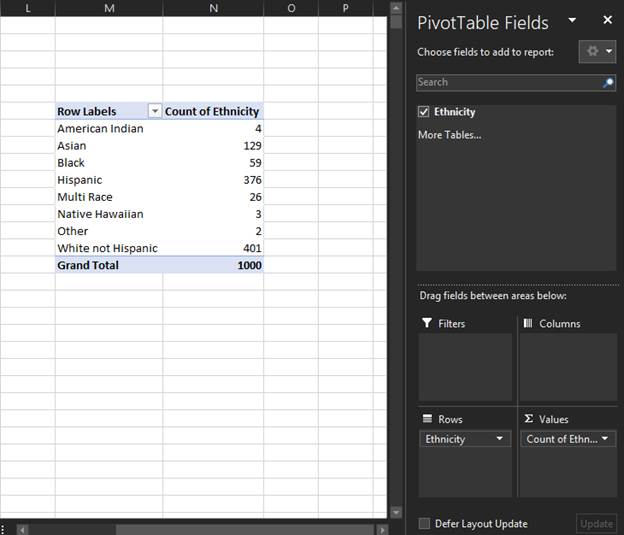This screenshot has width=624, height=535.
Task: Open the gear Tools layout menu
Action: point(597,51)
